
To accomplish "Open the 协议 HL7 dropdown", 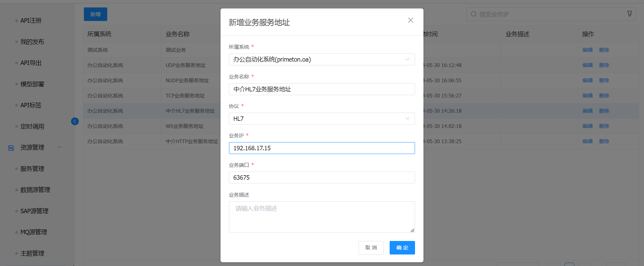I will point(321,119).
